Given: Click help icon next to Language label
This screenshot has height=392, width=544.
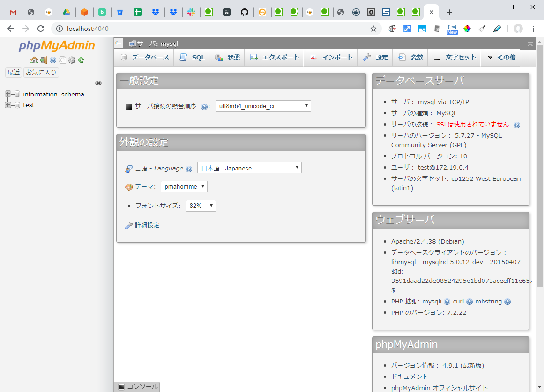Looking at the screenshot, I should [x=189, y=169].
